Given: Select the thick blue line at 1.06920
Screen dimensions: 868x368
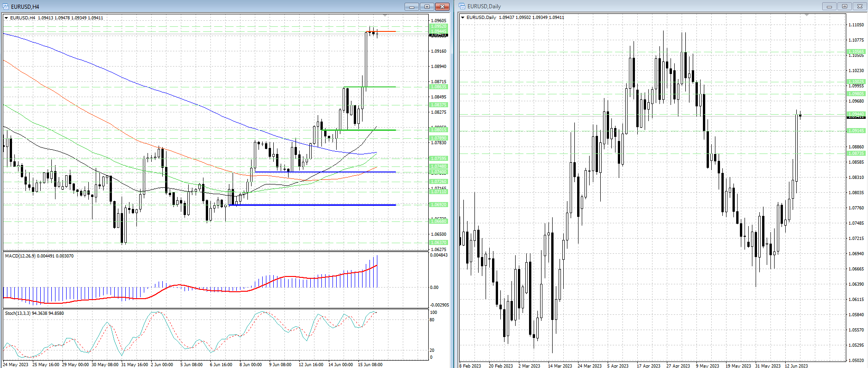Looking at the screenshot, I should [x=313, y=205].
